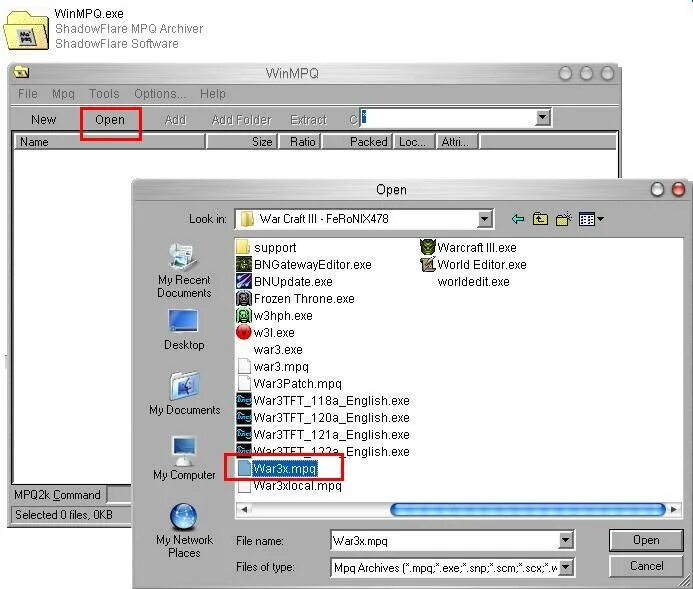Screen dimensions: 693x589
Task: Select War3TFT_120a_English.exe file
Action: coord(324,418)
